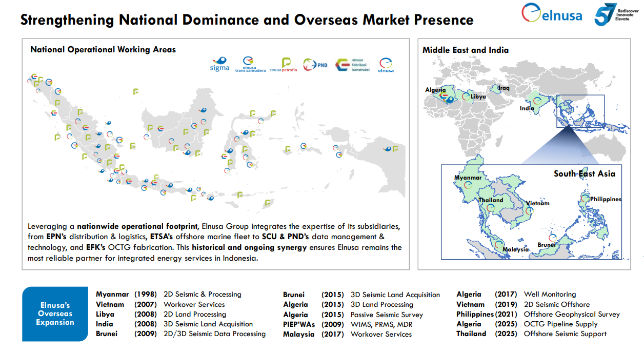Click the year '(2021)' in the list
This screenshot has height=351, width=644.
coord(506,314)
